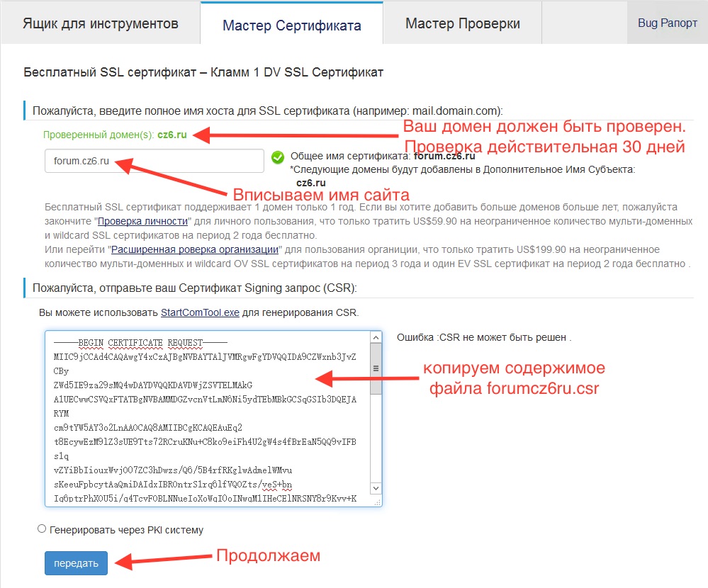Viewport: 708px width, 588px height.
Task: Click the CSR box scrollbar thumb
Action: click(376, 368)
